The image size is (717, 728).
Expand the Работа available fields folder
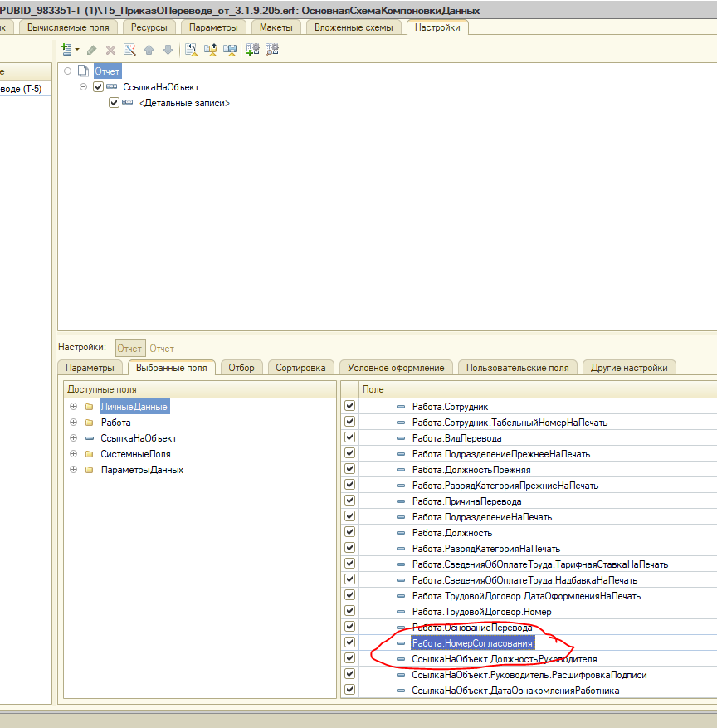(73, 422)
